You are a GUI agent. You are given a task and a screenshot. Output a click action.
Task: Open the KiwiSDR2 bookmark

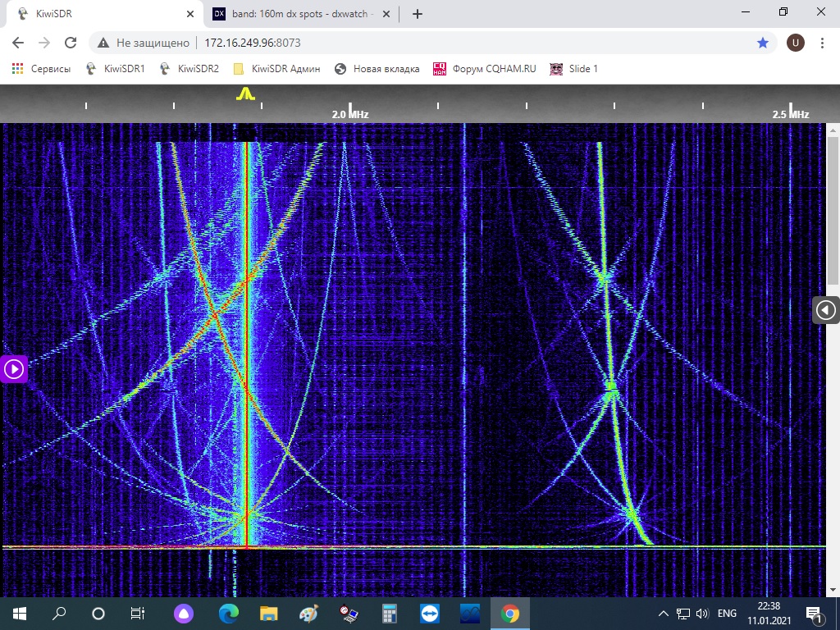tap(189, 69)
